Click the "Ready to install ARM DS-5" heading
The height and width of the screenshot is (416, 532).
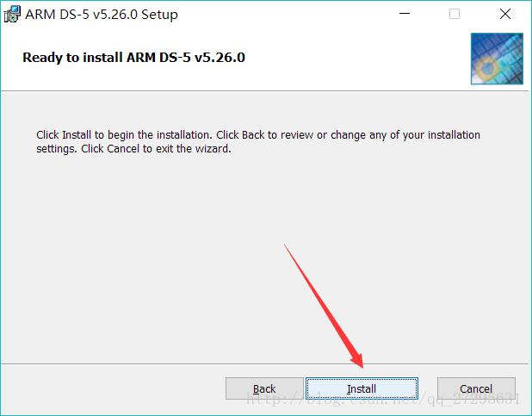133,58
